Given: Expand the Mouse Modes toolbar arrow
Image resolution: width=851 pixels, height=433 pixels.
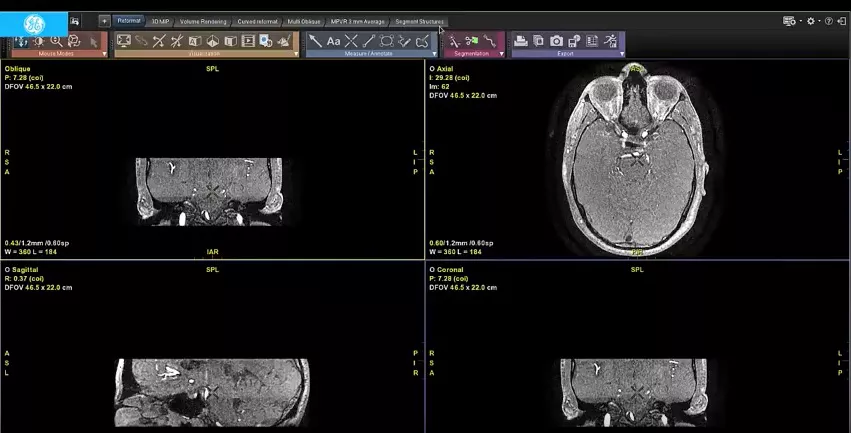Looking at the screenshot, I should (x=104, y=54).
